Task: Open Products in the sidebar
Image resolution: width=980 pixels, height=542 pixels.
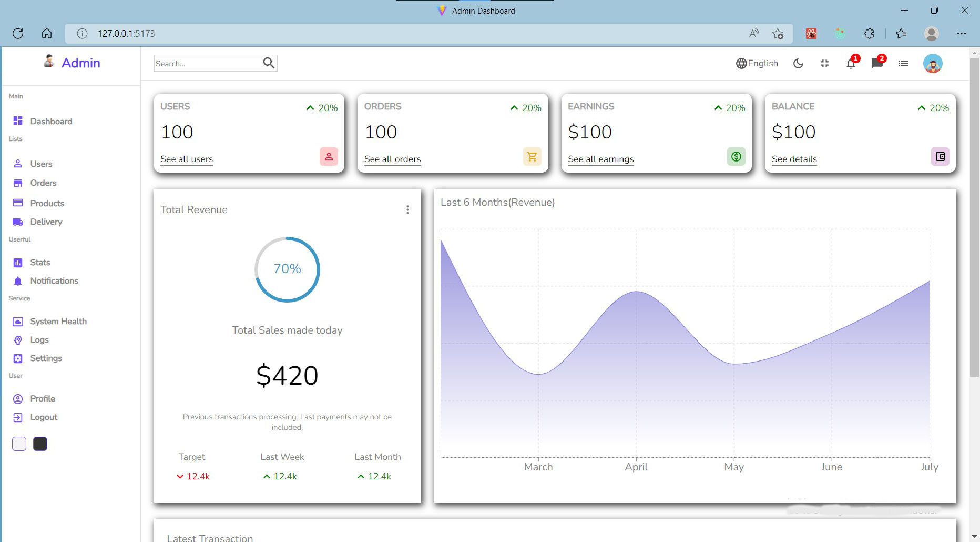Action: pos(38,203)
